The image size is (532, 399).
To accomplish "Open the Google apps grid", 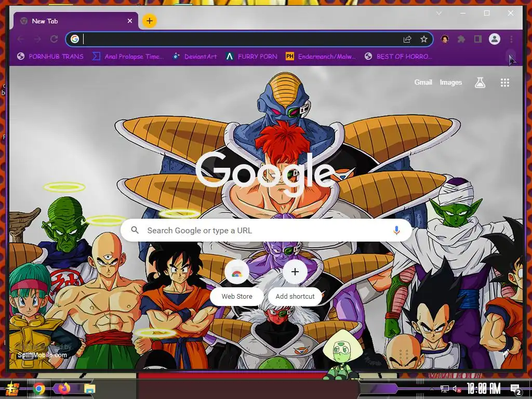I will (505, 83).
